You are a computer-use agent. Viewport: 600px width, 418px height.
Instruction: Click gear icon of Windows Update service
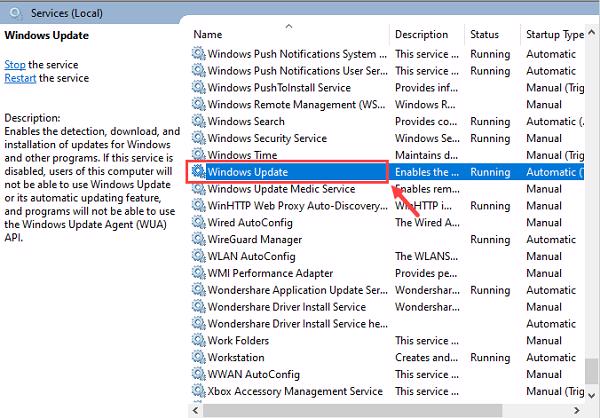199,171
